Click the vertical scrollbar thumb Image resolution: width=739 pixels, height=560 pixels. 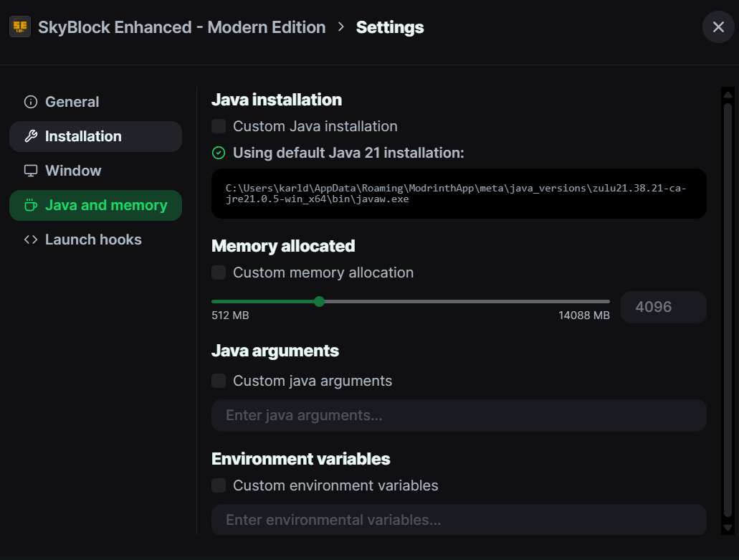pyautogui.click(x=728, y=310)
